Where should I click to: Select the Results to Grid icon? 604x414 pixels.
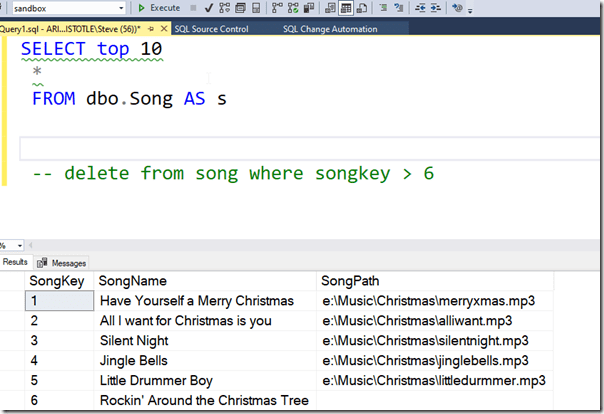tap(346, 8)
